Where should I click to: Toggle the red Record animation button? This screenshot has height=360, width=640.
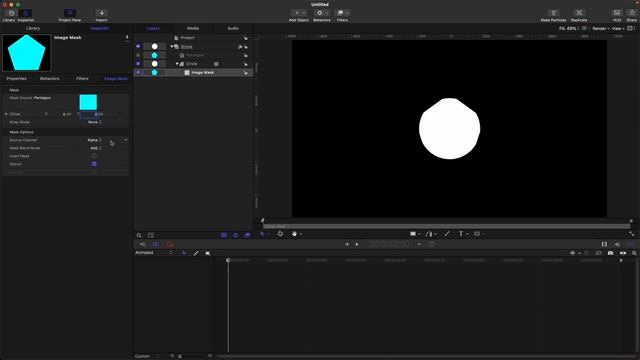[x=170, y=244]
